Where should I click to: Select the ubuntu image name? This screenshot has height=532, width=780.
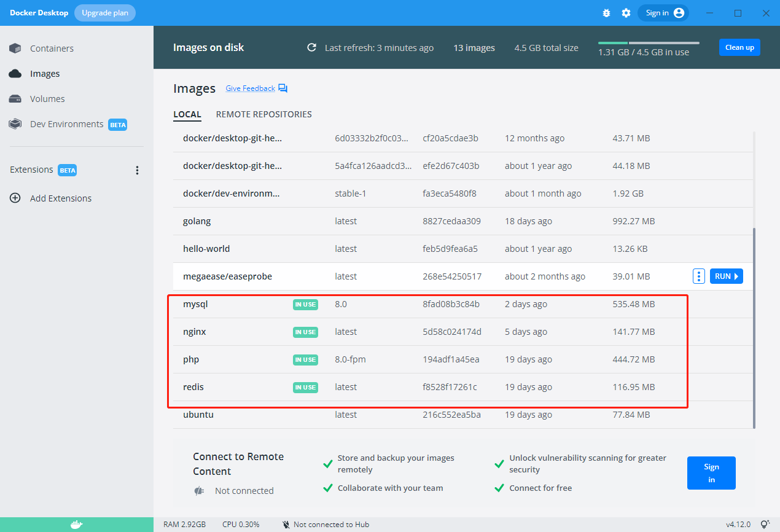(x=198, y=415)
